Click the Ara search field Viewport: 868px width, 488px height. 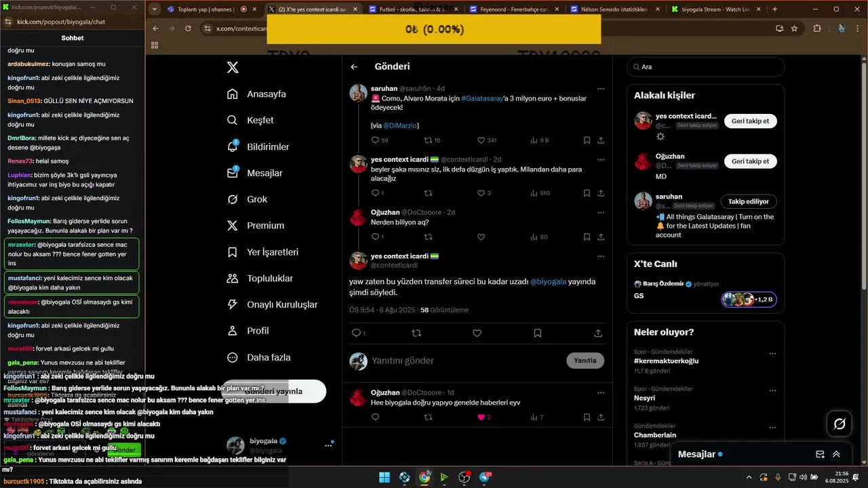click(x=705, y=67)
